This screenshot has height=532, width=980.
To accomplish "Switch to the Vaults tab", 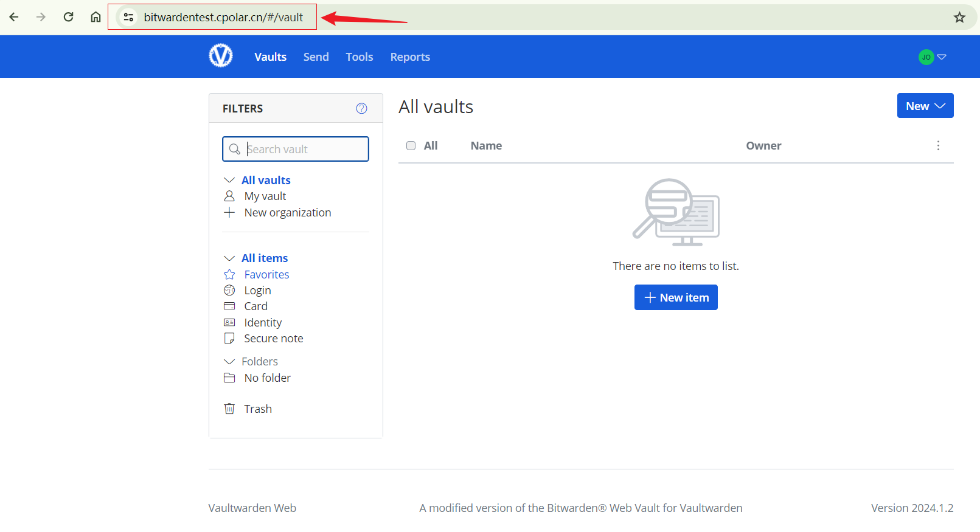I will tap(270, 57).
